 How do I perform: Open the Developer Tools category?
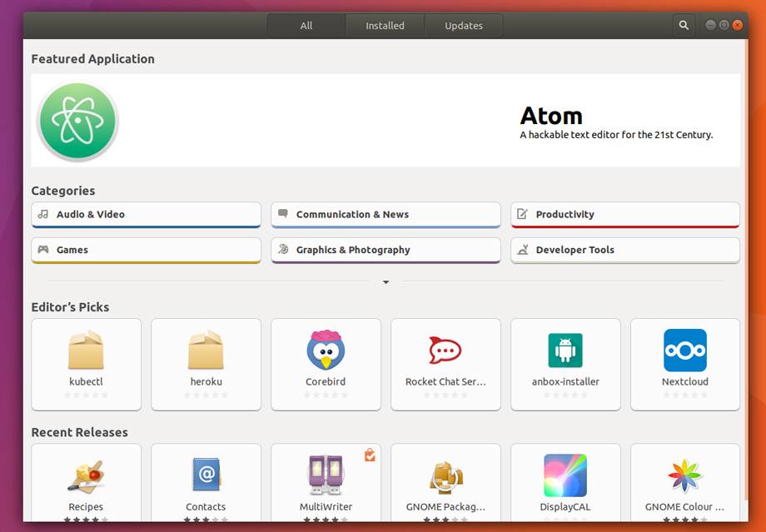coord(625,250)
